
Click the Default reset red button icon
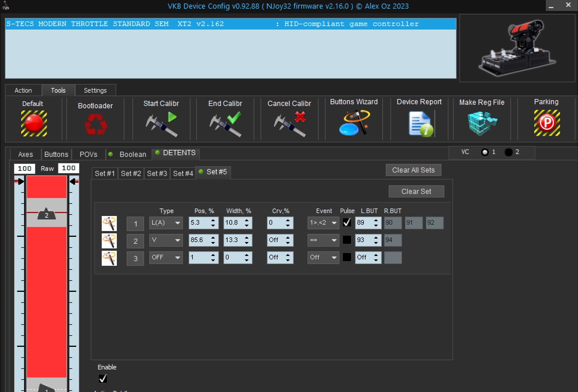[34, 123]
